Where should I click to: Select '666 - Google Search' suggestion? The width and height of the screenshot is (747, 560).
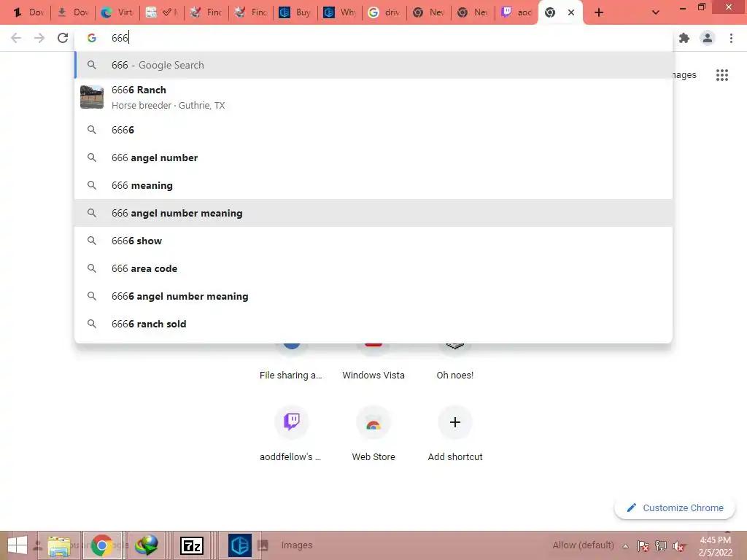click(x=373, y=65)
